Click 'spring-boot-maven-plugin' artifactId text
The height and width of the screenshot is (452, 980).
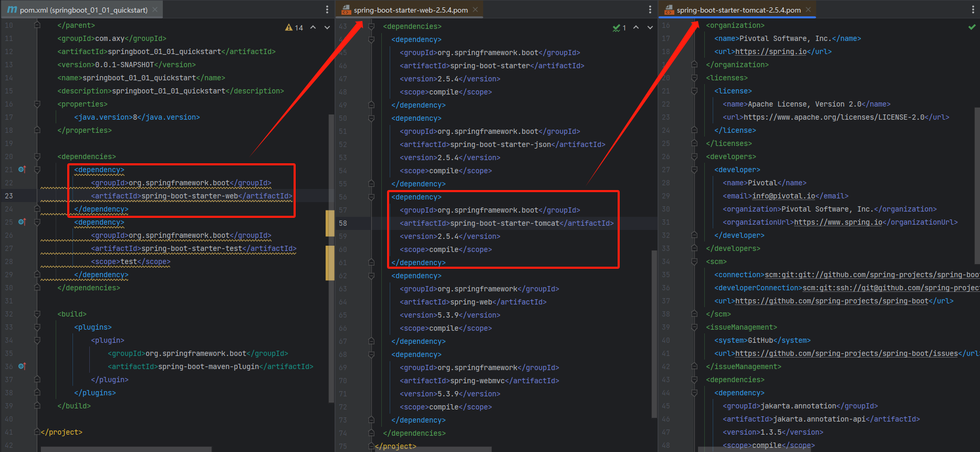[x=208, y=366]
